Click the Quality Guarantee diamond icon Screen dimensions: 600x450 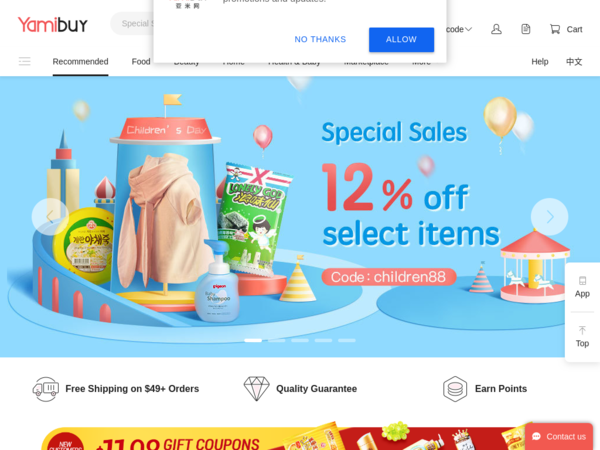[x=256, y=389]
